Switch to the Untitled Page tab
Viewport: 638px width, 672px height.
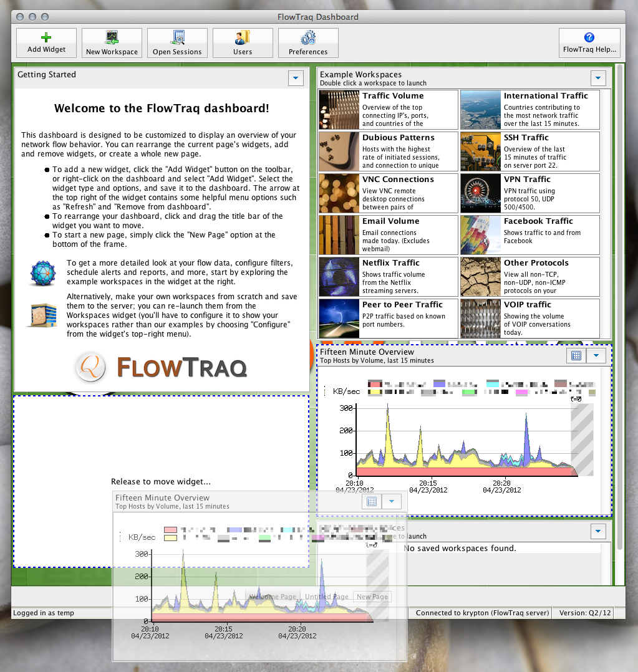click(x=326, y=597)
